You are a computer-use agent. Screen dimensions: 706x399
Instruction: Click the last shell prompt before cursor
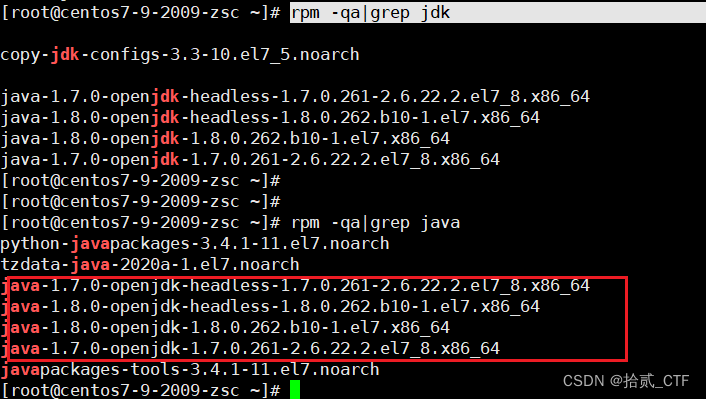coord(140,390)
